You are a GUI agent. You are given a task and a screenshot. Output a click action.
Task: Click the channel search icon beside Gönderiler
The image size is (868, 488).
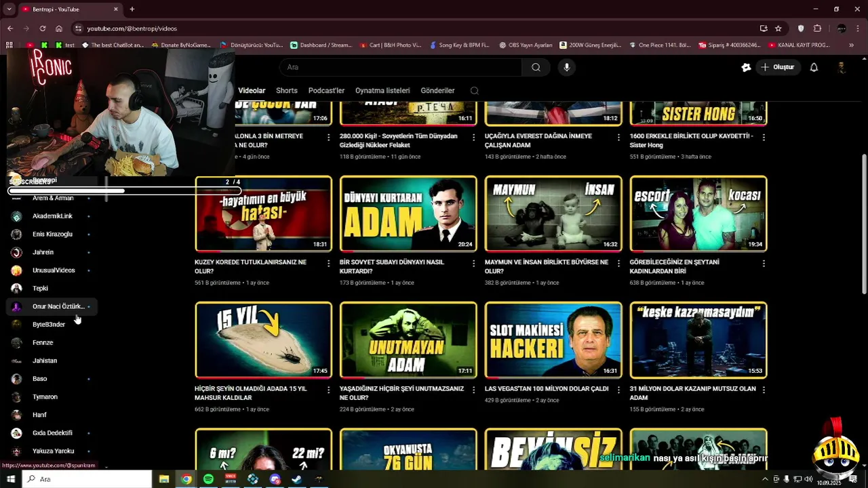(x=474, y=90)
